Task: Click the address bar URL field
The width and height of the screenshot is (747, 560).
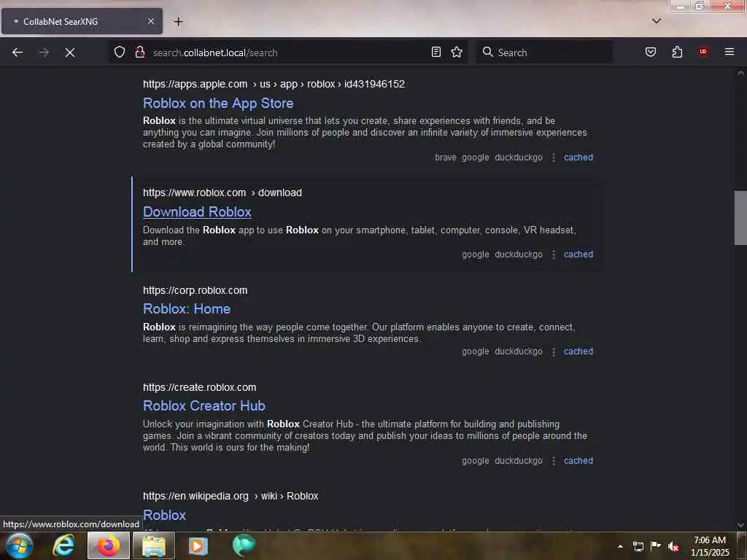Action: point(288,52)
